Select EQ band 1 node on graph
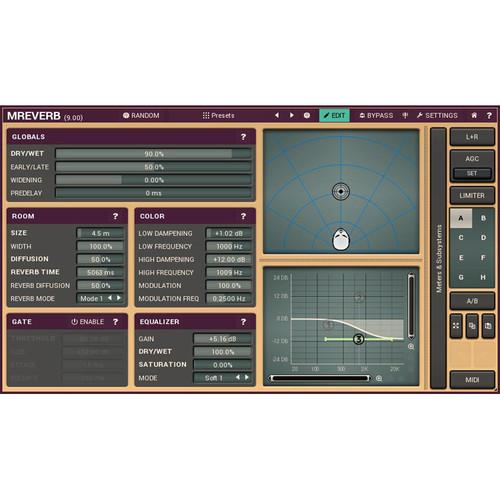This screenshot has height=500, width=500. [328, 325]
